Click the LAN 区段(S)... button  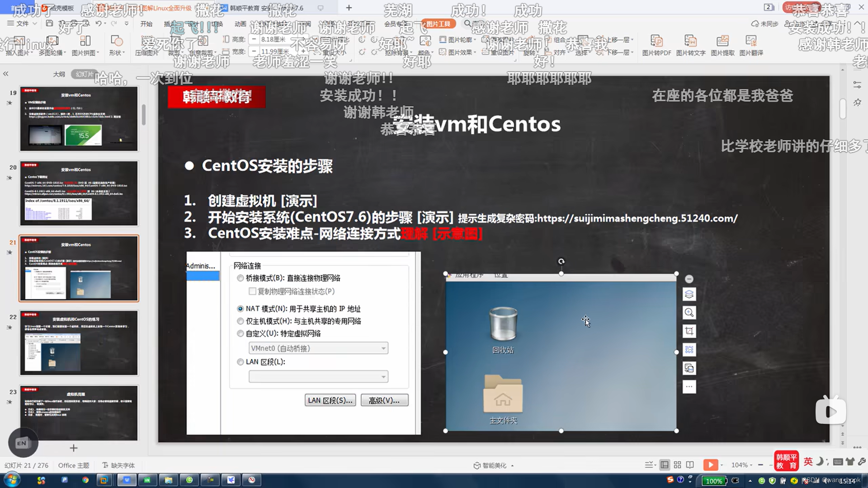(330, 400)
